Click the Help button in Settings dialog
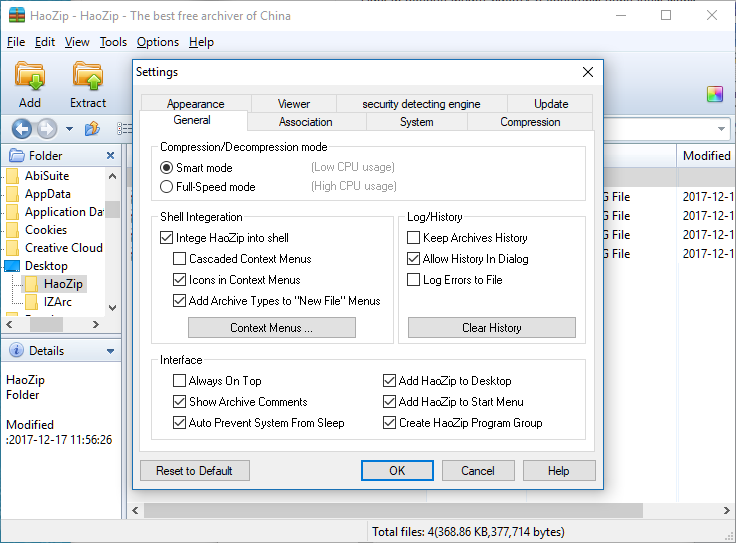 point(559,471)
